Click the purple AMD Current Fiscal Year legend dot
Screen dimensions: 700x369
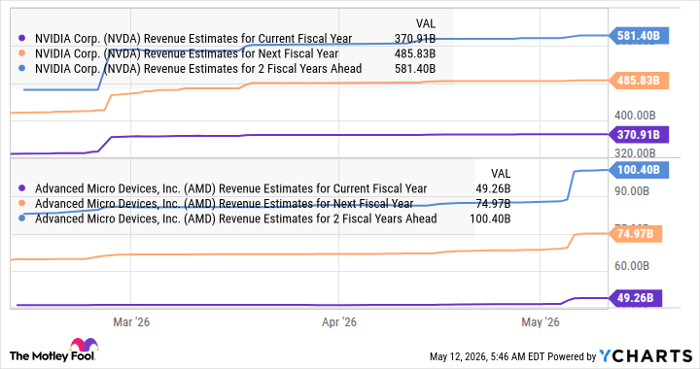pyautogui.click(x=22, y=189)
